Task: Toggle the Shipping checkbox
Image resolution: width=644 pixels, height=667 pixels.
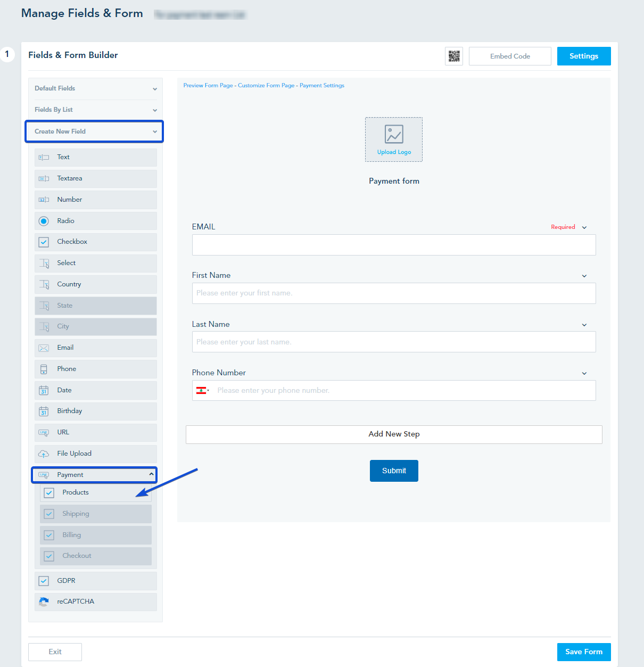Action: [x=49, y=514]
